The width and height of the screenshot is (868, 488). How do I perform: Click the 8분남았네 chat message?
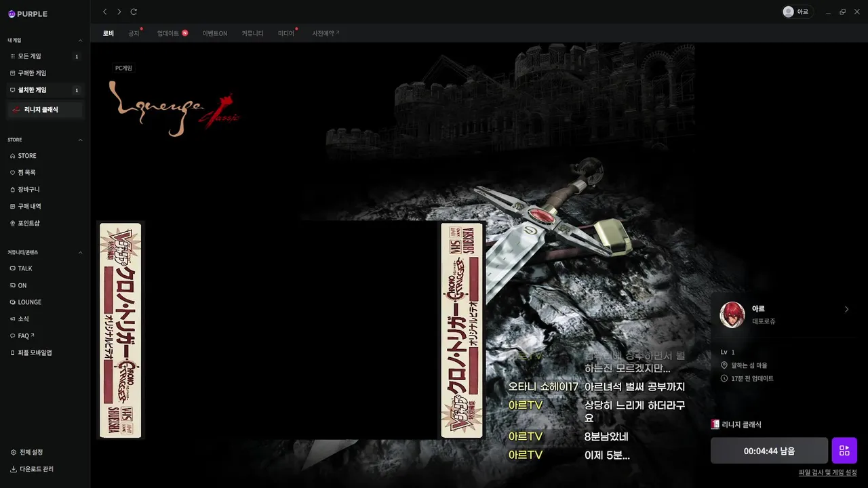click(x=606, y=436)
